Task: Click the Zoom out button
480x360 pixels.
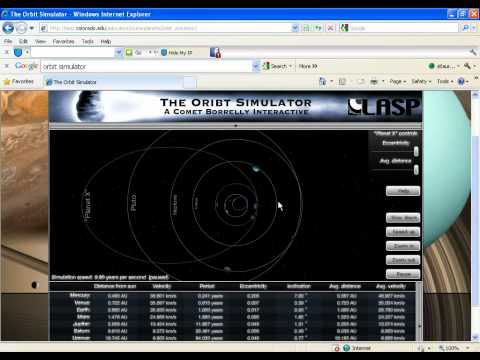Action: pos(403,260)
